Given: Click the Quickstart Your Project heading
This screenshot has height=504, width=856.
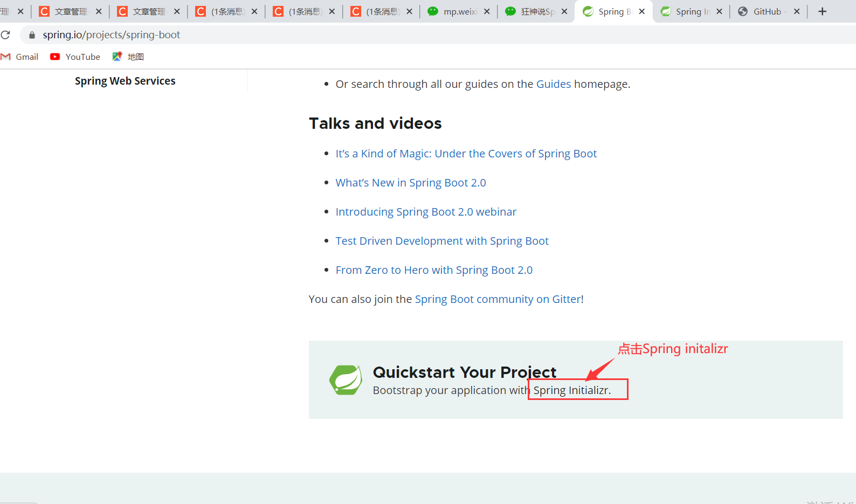Looking at the screenshot, I should [x=465, y=372].
